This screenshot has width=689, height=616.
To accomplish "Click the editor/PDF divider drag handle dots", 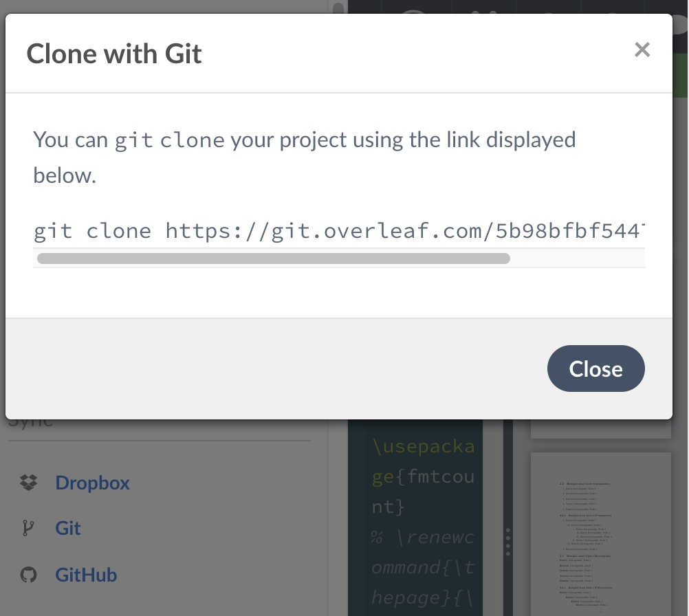I will click(x=507, y=541).
